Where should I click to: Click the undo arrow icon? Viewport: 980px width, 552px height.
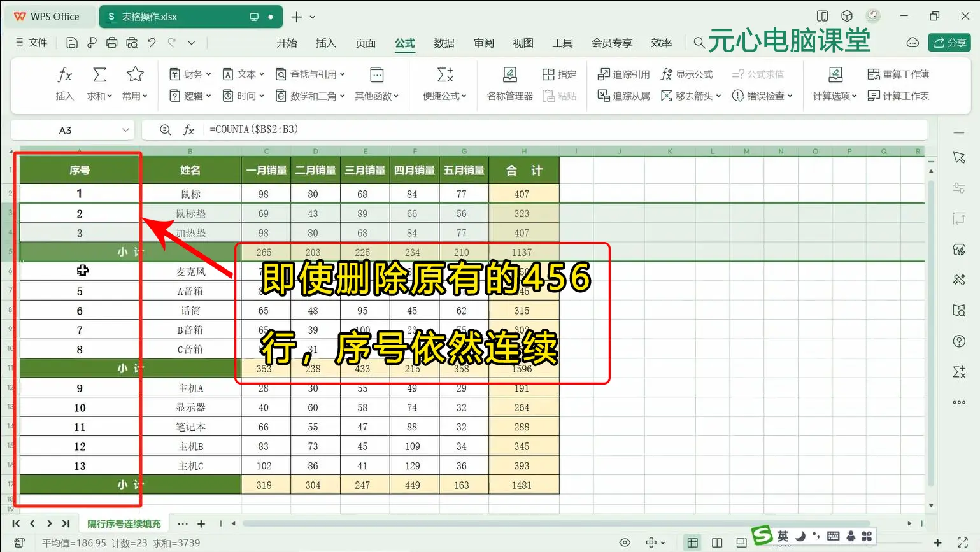pyautogui.click(x=152, y=43)
